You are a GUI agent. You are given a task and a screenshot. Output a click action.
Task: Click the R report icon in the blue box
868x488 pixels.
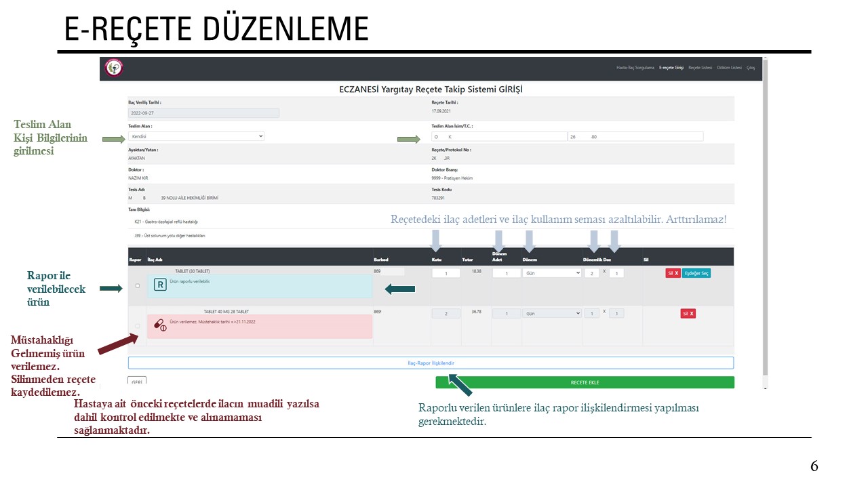click(x=160, y=285)
